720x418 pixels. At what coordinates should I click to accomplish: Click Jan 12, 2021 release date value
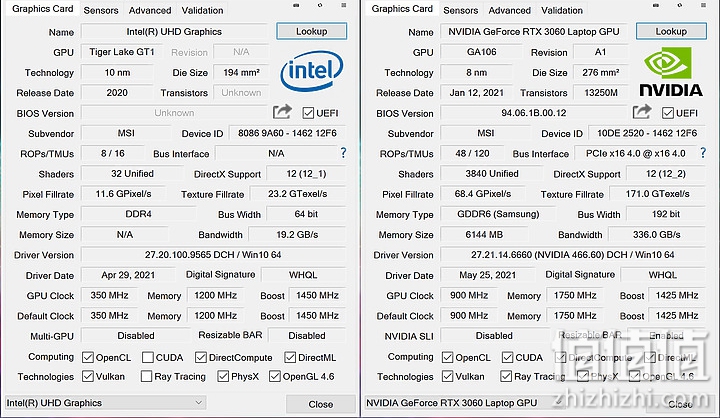point(477,92)
